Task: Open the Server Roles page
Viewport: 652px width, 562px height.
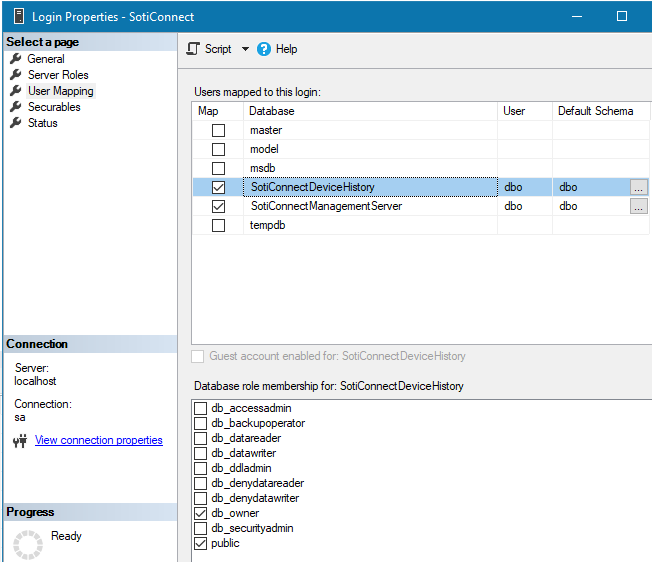Action: click(58, 75)
